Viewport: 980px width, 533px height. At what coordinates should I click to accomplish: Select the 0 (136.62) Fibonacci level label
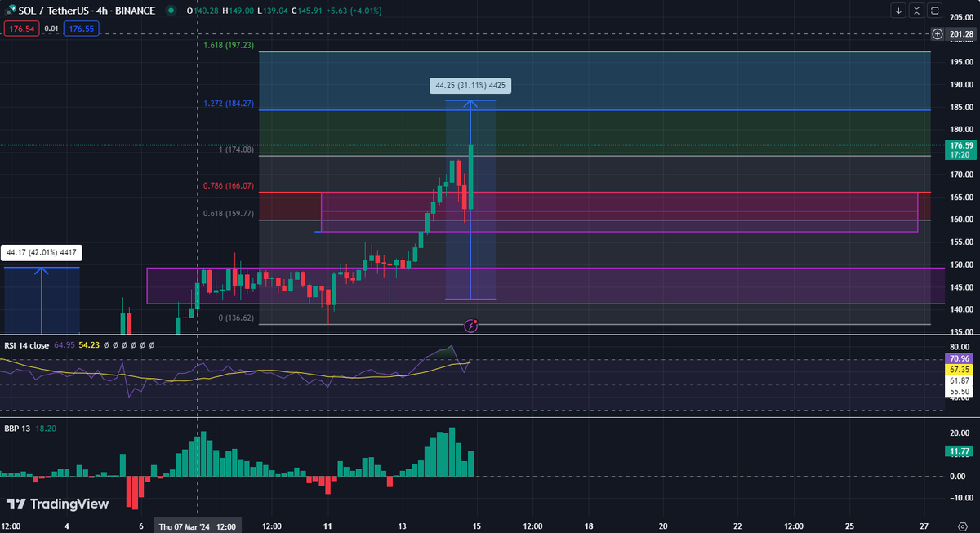click(x=237, y=318)
